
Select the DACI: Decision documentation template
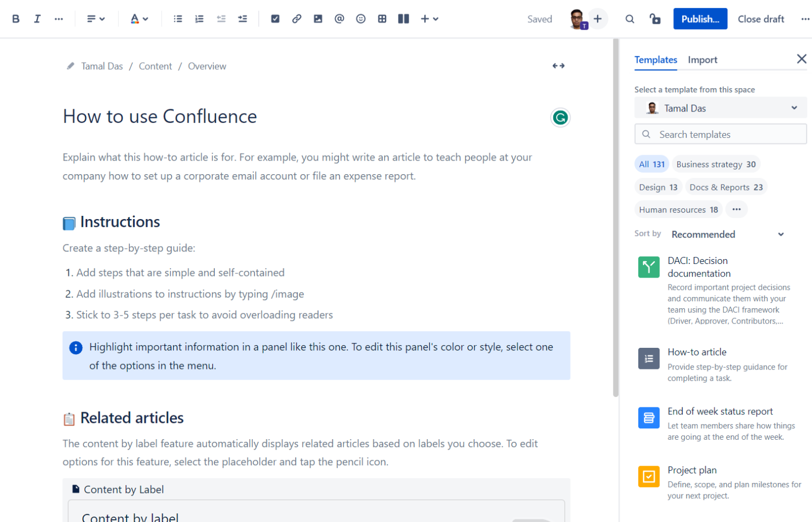click(x=721, y=290)
